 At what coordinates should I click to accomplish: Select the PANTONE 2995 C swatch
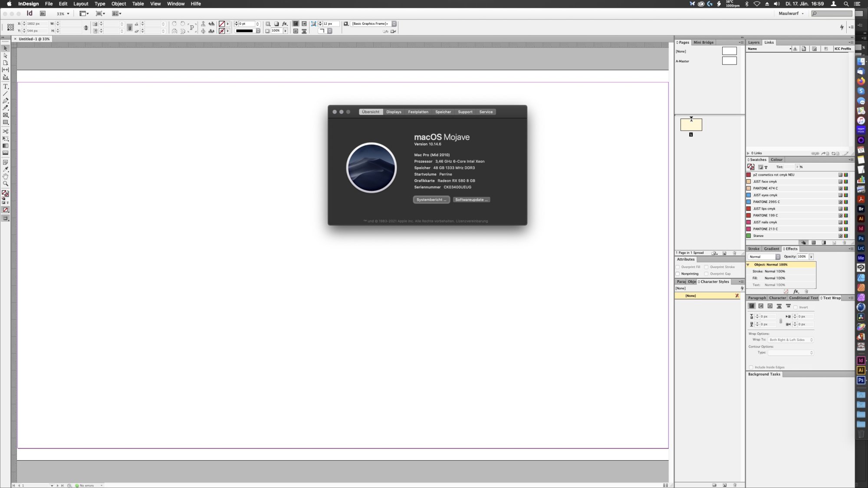[x=766, y=202]
